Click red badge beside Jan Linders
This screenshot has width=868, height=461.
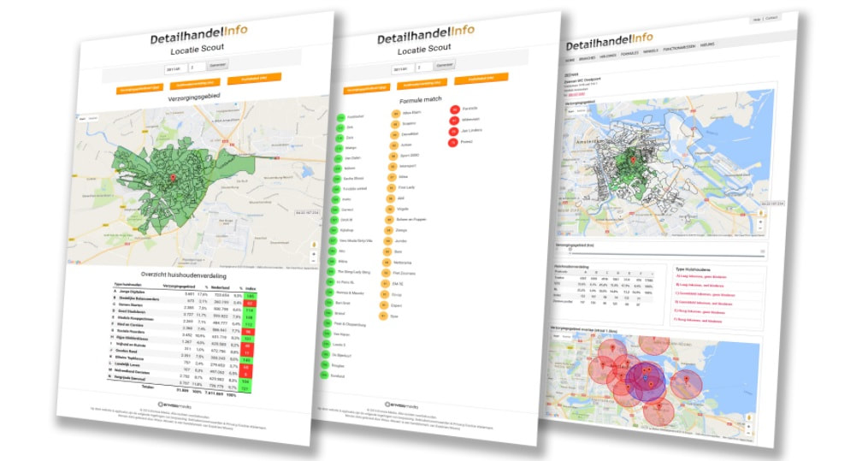click(x=454, y=132)
